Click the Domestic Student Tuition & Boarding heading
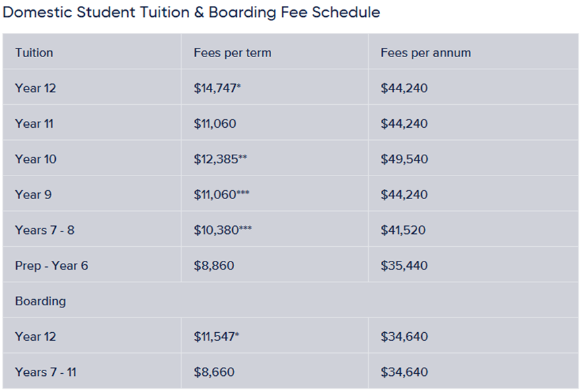This screenshot has height=392, width=582. [x=191, y=12]
